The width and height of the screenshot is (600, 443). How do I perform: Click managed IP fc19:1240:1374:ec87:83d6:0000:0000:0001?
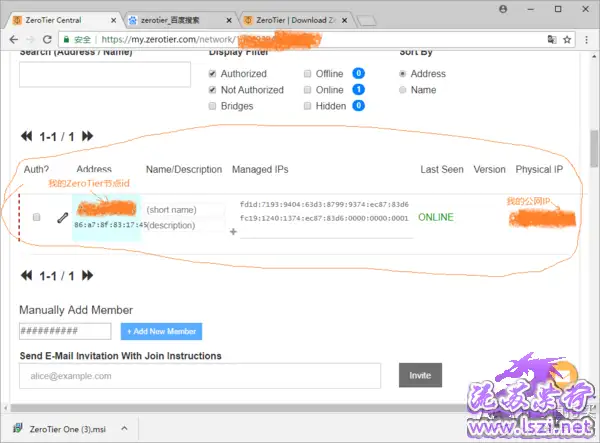pos(324,218)
